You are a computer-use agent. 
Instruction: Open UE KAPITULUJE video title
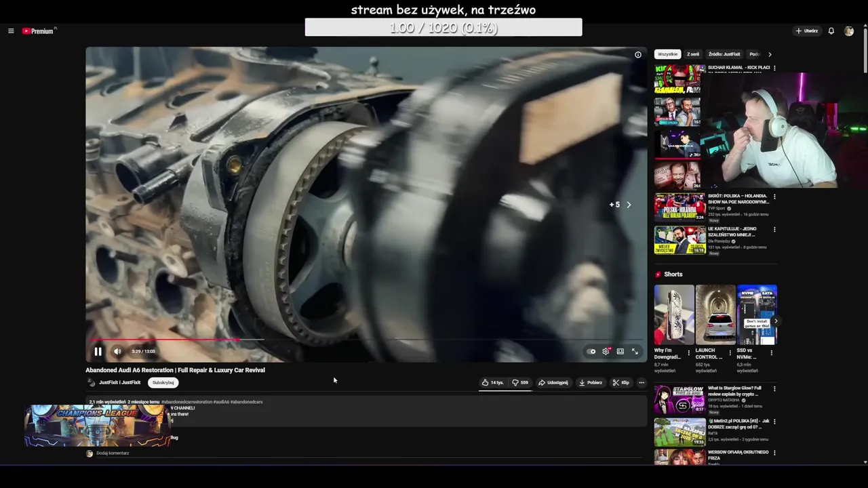(732, 232)
